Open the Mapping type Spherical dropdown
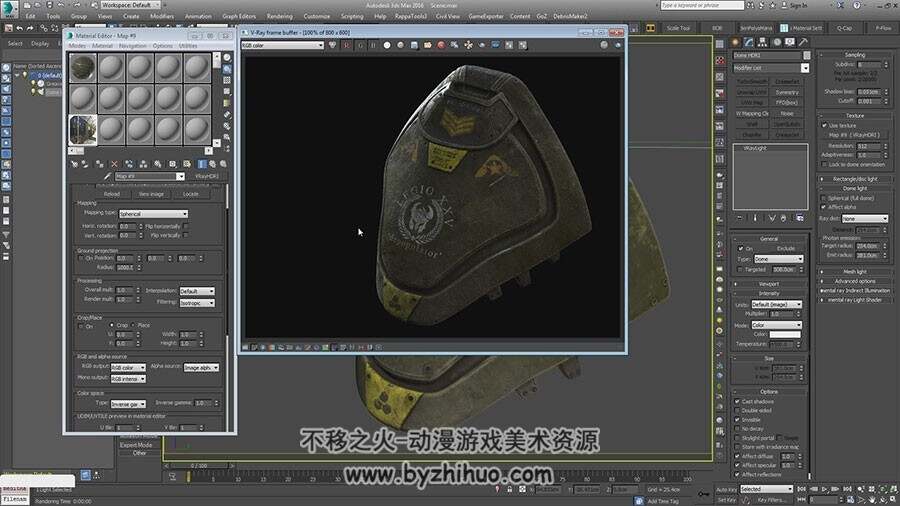The image size is (900, 506). (x=153, y=213)
